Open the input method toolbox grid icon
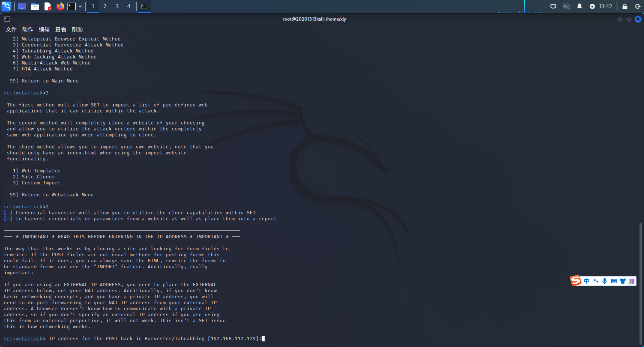Image resolution: width=644 pixels, height=347 pixels. tap(632, 281)
